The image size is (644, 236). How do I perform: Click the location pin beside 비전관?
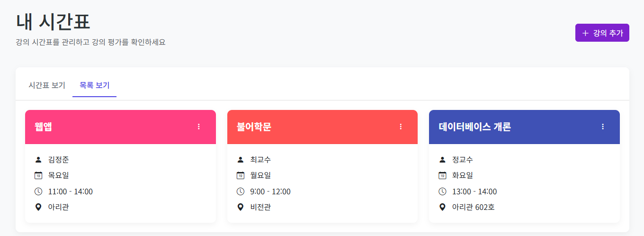pyautogui.click(x=241, y=207)
